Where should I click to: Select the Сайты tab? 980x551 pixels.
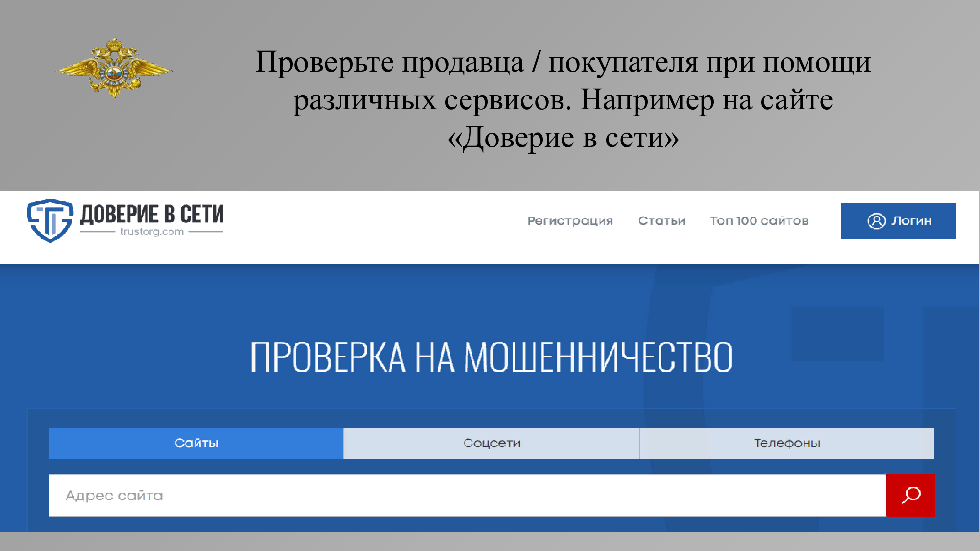[x=196, y=443]
